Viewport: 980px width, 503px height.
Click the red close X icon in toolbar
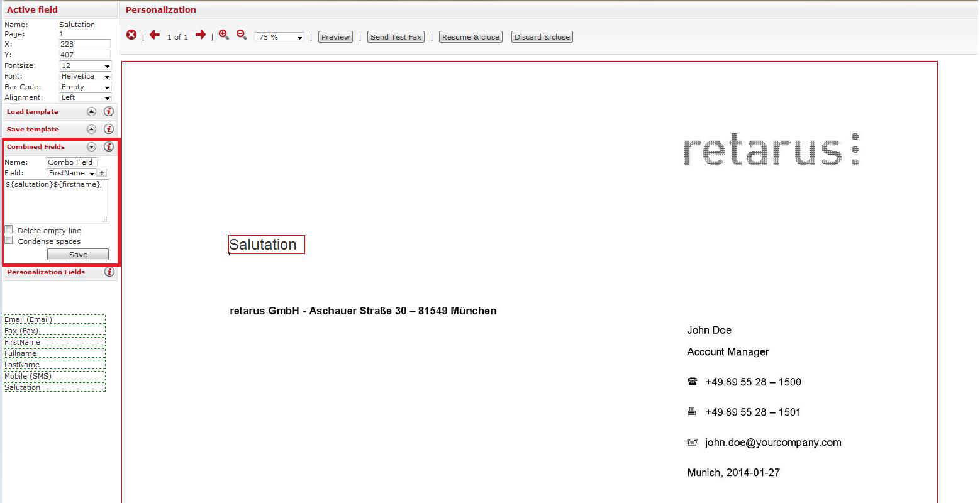(131, 35)
